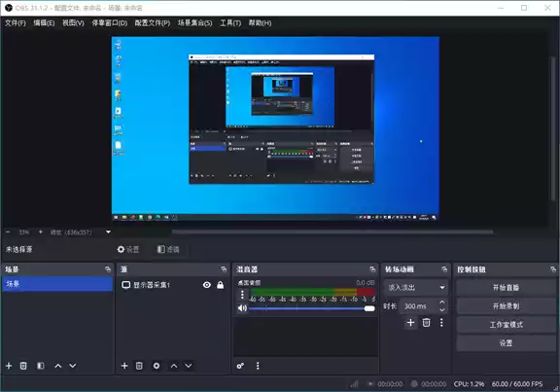Viewport: 560px width, 392px height.
Task: Toggle visibility eye for 显示器采集 1
Action: [x=207, y=285]
